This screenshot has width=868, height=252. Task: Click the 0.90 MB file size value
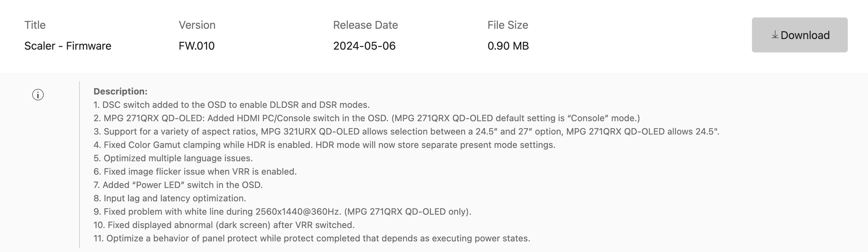pos(508,46)
